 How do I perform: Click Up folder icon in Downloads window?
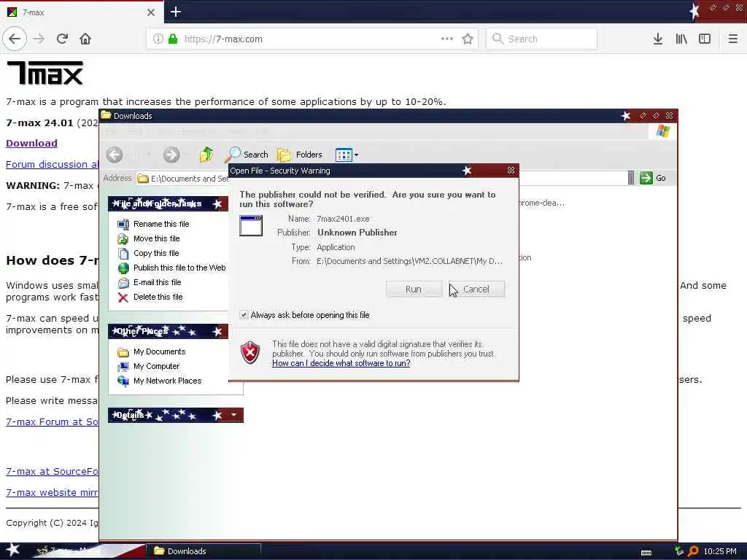[x=206, y=155]
